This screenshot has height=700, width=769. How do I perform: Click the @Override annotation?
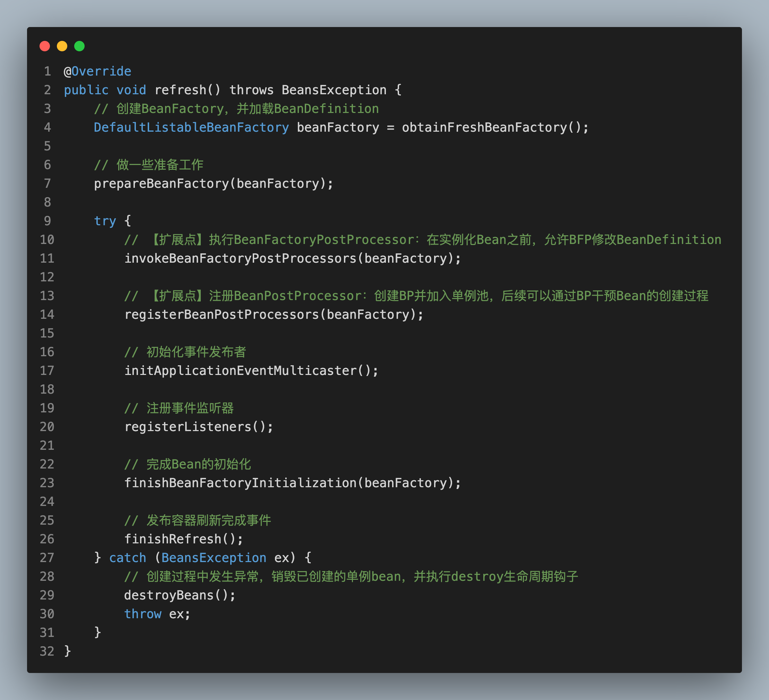coord(97,71)
